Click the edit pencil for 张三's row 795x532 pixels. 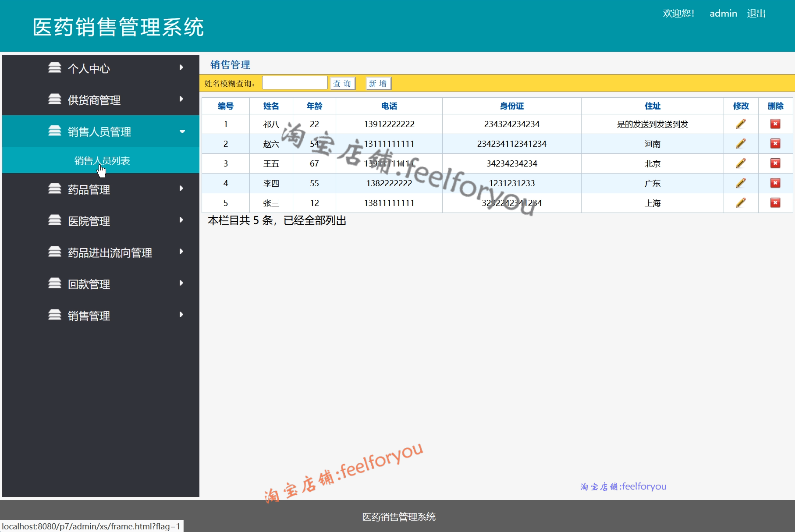[x=741, y=203]
